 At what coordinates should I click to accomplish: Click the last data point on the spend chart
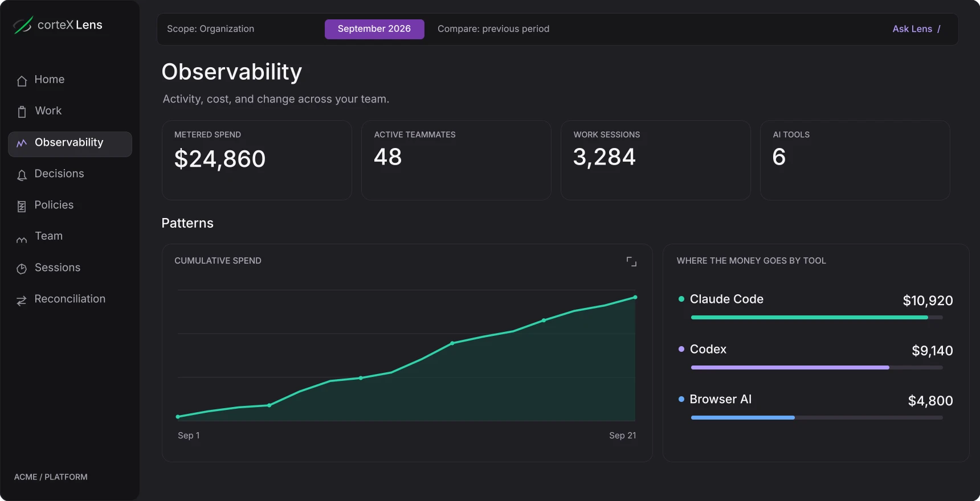[x=635, y=297]
